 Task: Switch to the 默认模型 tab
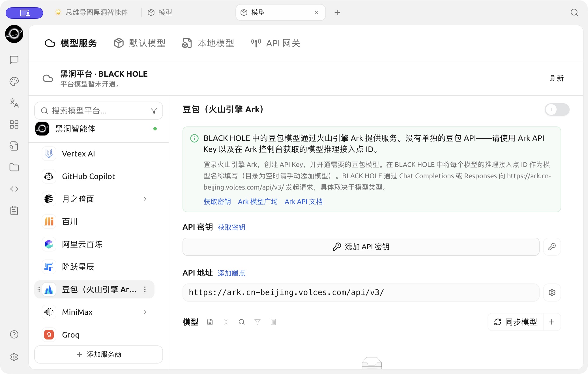tap(140, 43)
